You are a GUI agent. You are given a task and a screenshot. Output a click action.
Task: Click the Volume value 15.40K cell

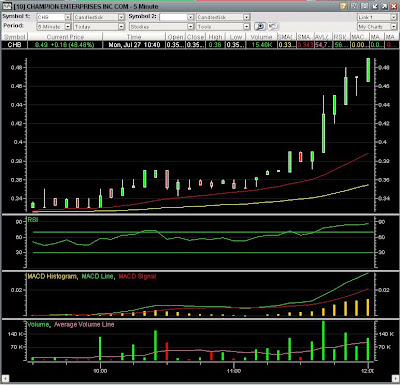[x=261, y=44]
